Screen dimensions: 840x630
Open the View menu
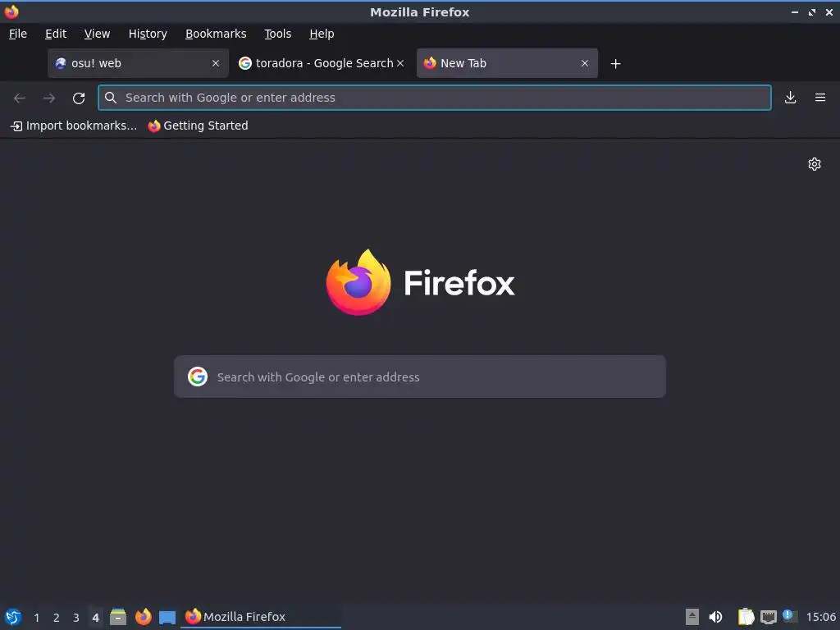pyautogui.click(x=97, y=34)
